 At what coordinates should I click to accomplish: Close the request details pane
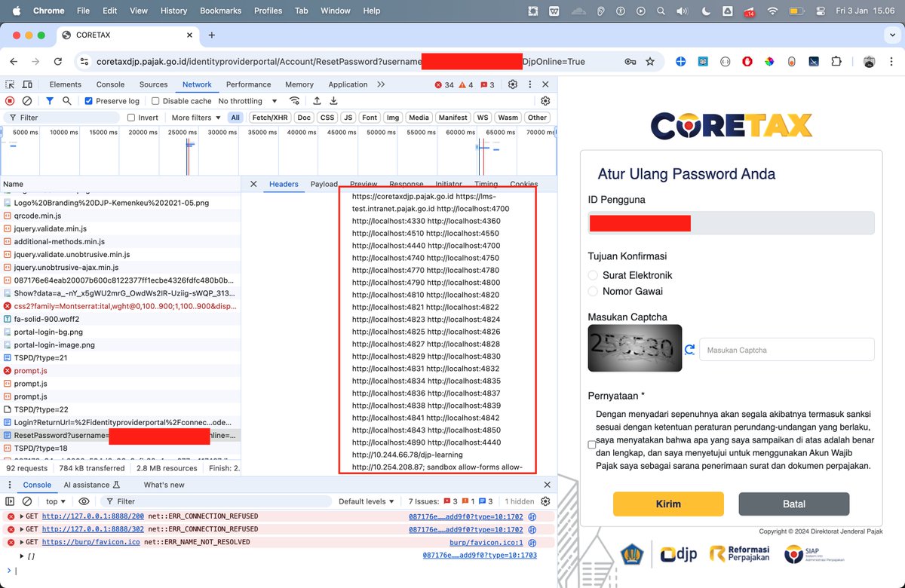253,184
